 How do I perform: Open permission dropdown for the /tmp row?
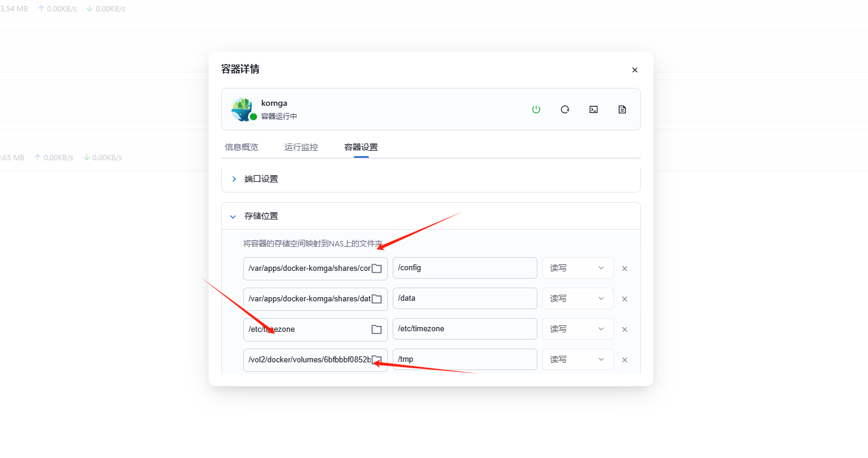(578, 359)
